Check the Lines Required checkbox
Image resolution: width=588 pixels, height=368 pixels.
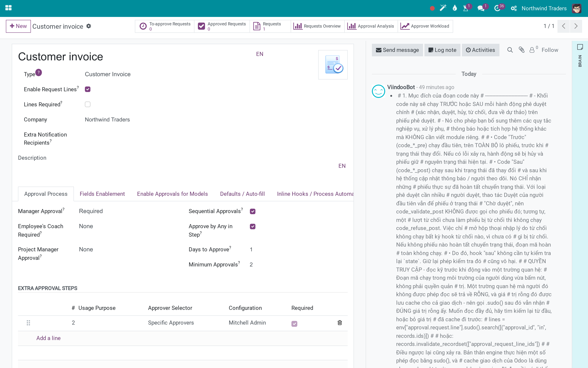[x=88, y=104]
